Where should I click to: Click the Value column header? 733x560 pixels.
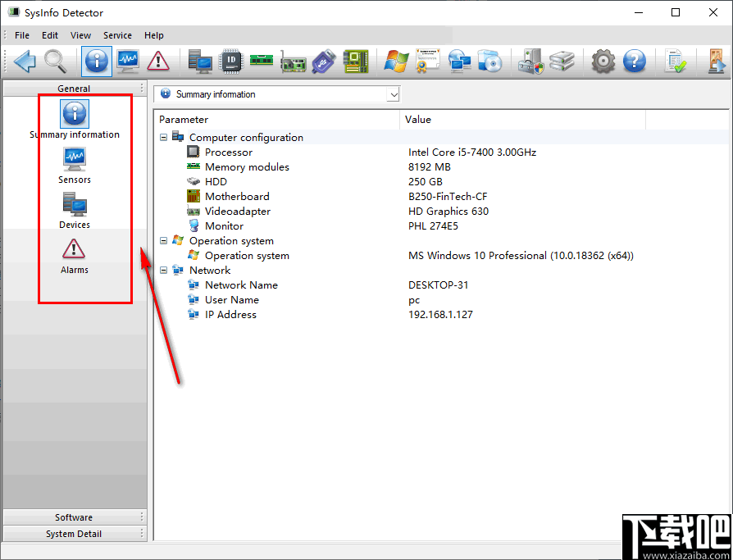[522, 120]
